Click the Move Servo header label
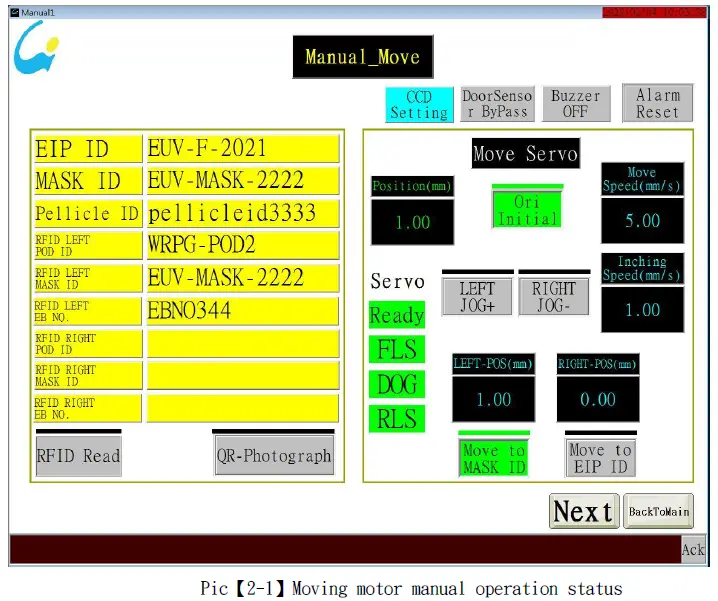The image size is (718, 601). [526, 153]
